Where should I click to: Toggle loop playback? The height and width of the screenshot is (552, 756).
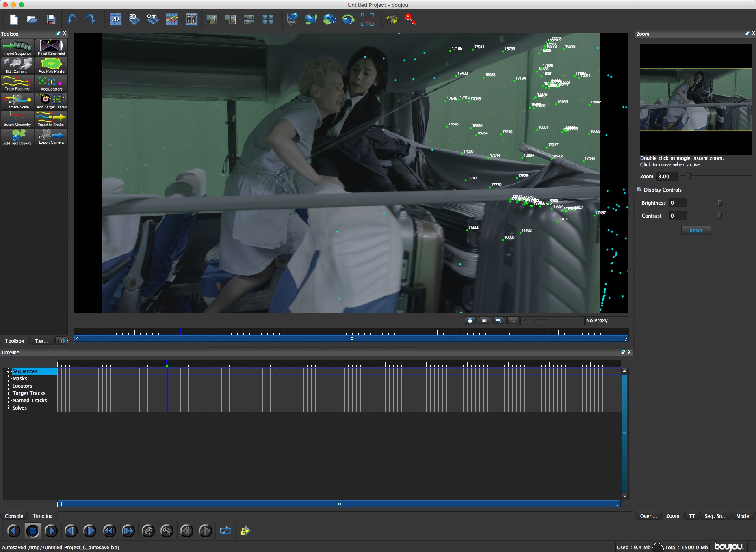[225, 530]
